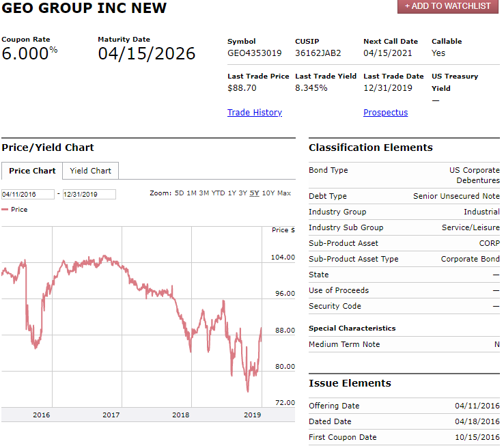The width and height of the screenshot is (504, 446).
Task: Click the start date field 04/11/2016
Action: click(x=27, y=194)
